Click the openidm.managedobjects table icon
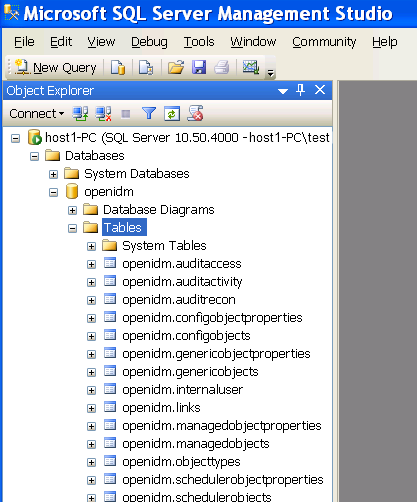 tap(110, 443)
